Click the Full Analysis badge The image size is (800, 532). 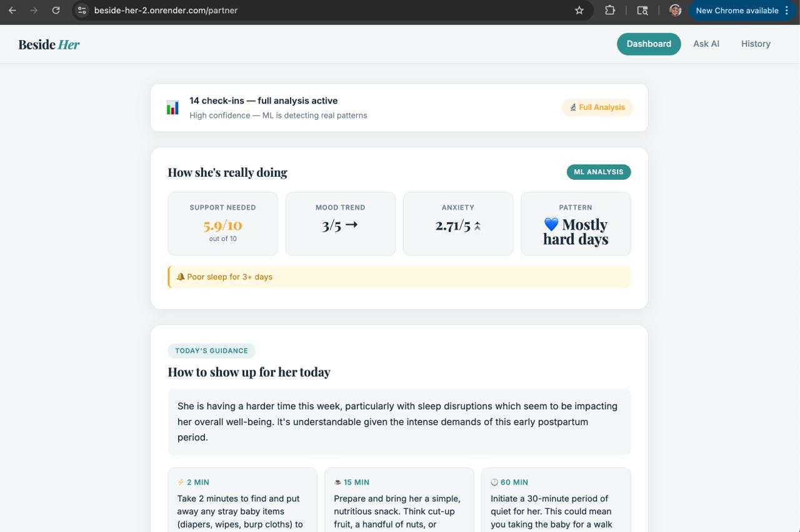[x=597, y=107]
